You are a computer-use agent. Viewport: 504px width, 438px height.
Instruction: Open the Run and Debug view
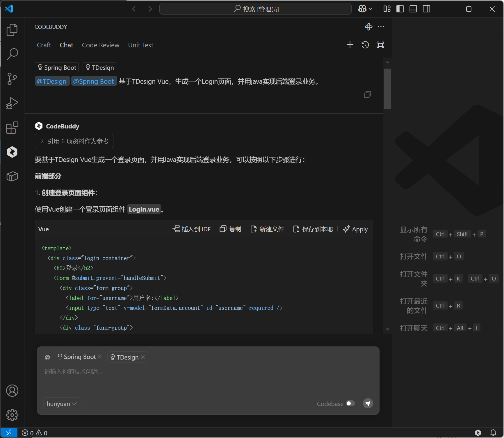coord(12,103)
